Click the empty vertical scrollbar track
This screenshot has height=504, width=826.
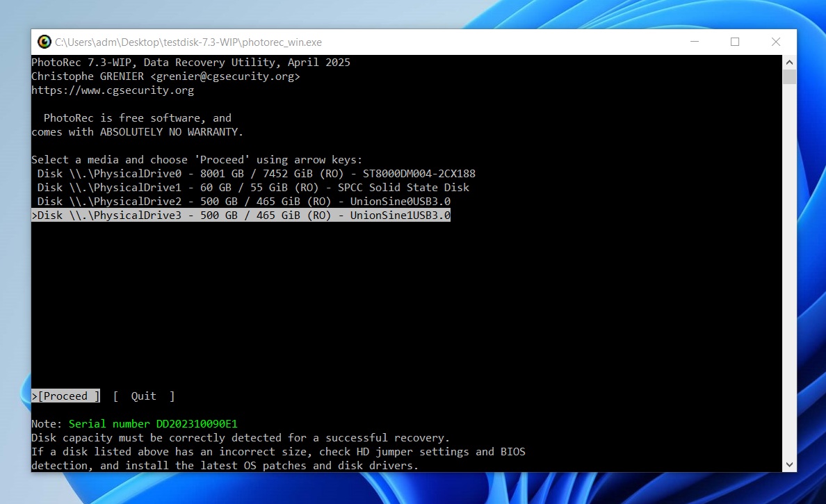point(789,278)
